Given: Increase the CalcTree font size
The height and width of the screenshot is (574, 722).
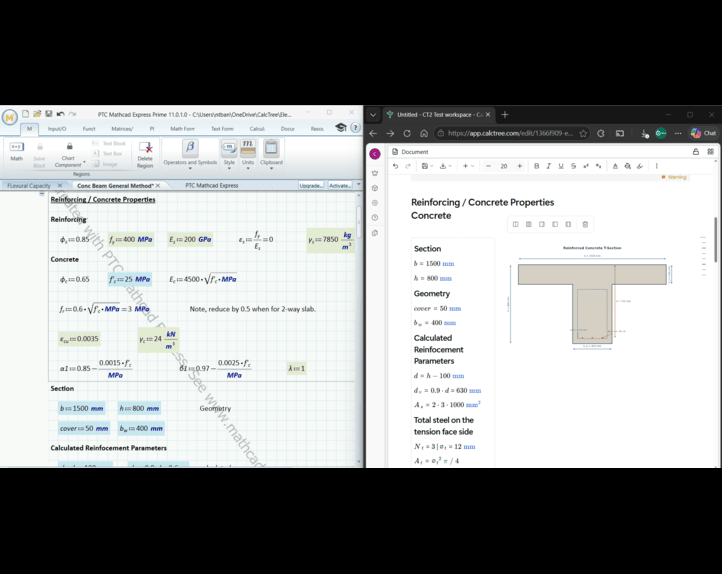Looking at the screenshot, I should pos(519,166).
